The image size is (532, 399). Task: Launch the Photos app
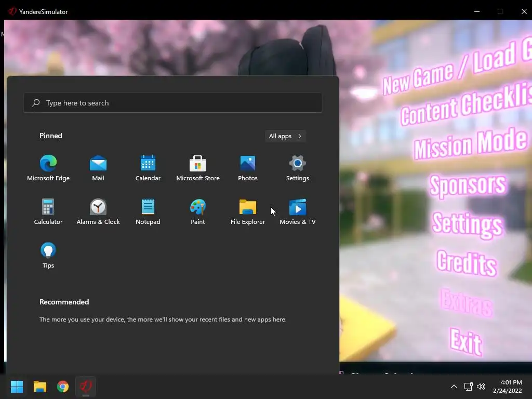[x=248, y=168]
